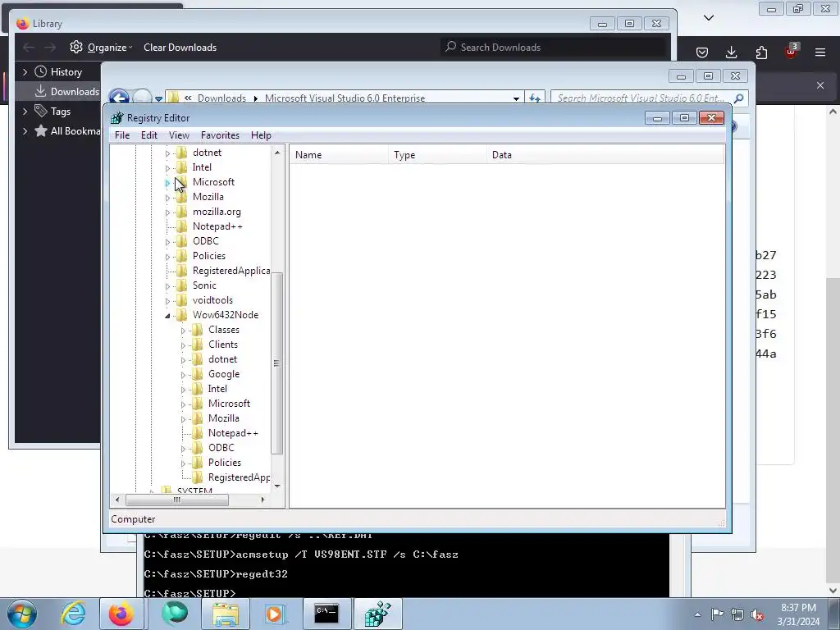Collapse the Wow6432Node key
The image size is (840, 630).
(x=167, y=316)
